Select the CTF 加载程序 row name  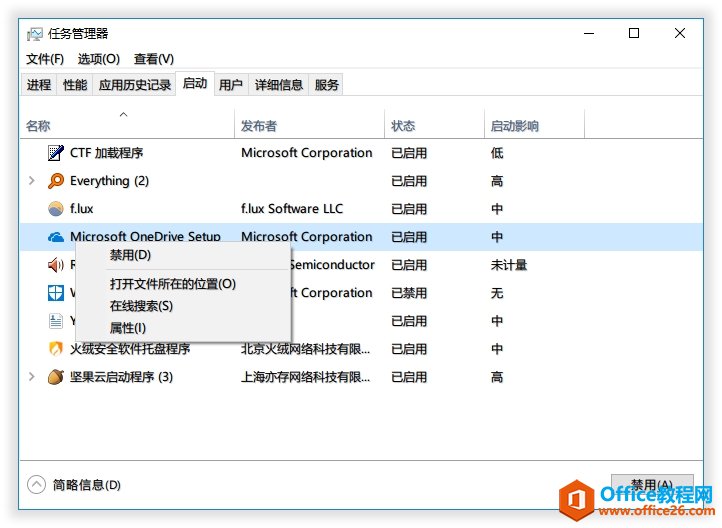tap(106, 152)
